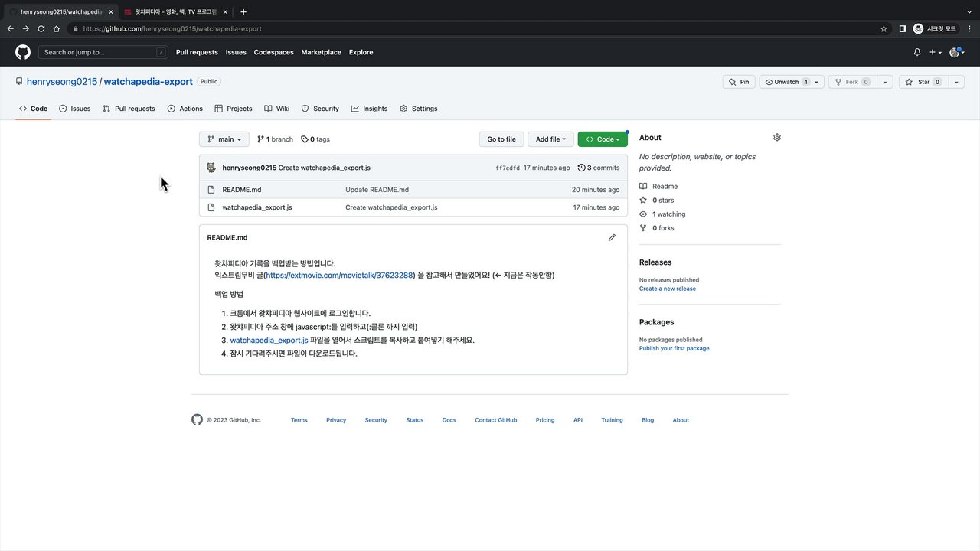Open the Chrome three-dot menu
This screenshot has height=551, width=980.
point(969,28)
